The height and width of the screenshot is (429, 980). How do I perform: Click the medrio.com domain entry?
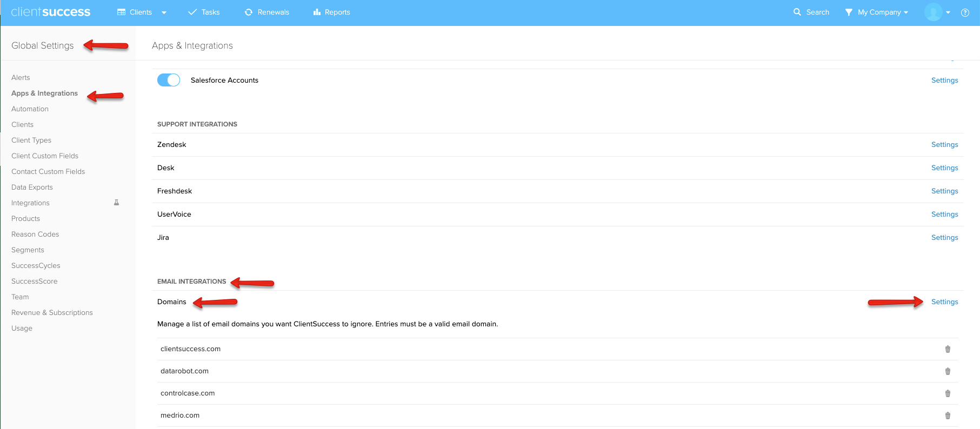(x=180, y=415)
